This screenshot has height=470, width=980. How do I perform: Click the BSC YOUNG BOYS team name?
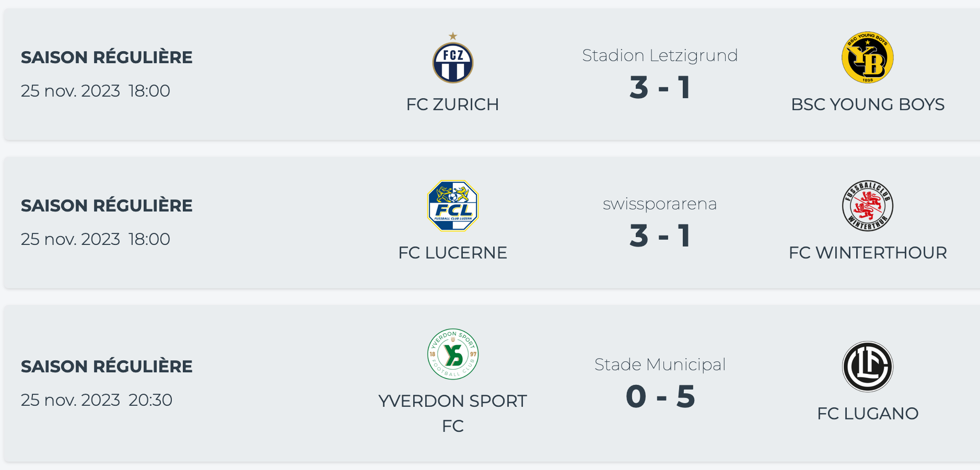click(x=867, y=104)
